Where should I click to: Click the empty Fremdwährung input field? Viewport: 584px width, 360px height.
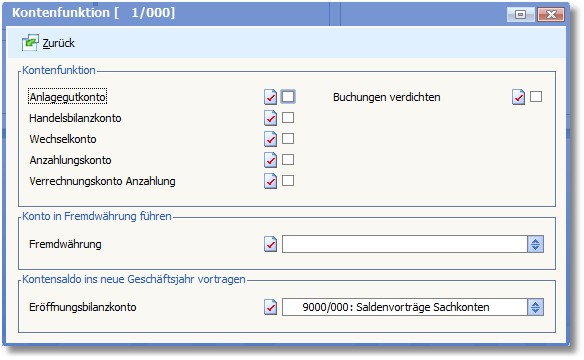point(405,244)
